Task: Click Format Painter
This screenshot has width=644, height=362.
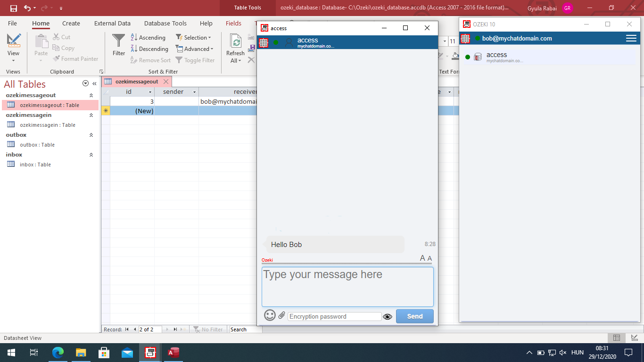Action: tap(75, 59)
